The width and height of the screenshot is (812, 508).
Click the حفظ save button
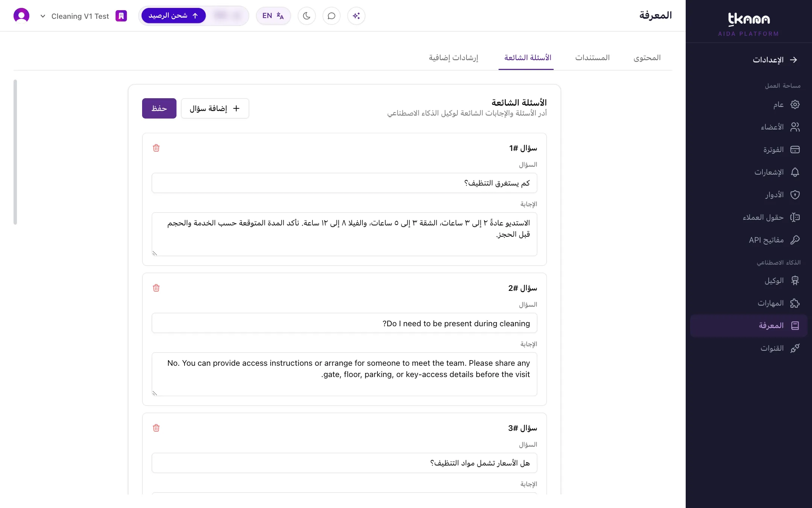pos(159,108)
